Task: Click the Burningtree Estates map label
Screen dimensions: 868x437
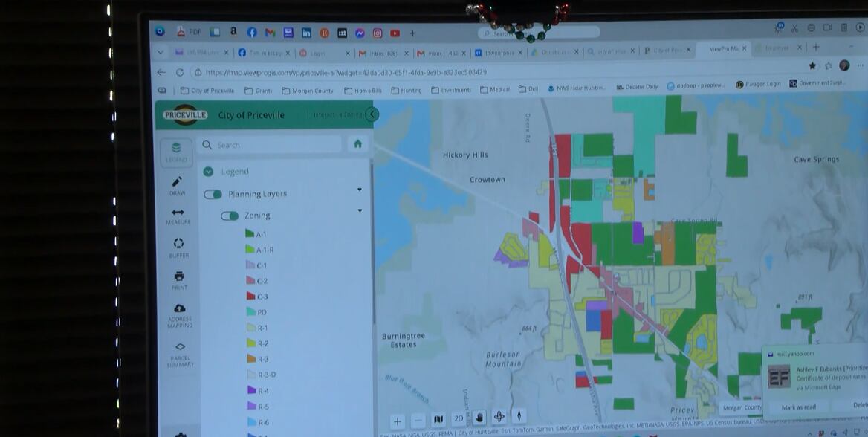Action: click(x=404, y=340)
